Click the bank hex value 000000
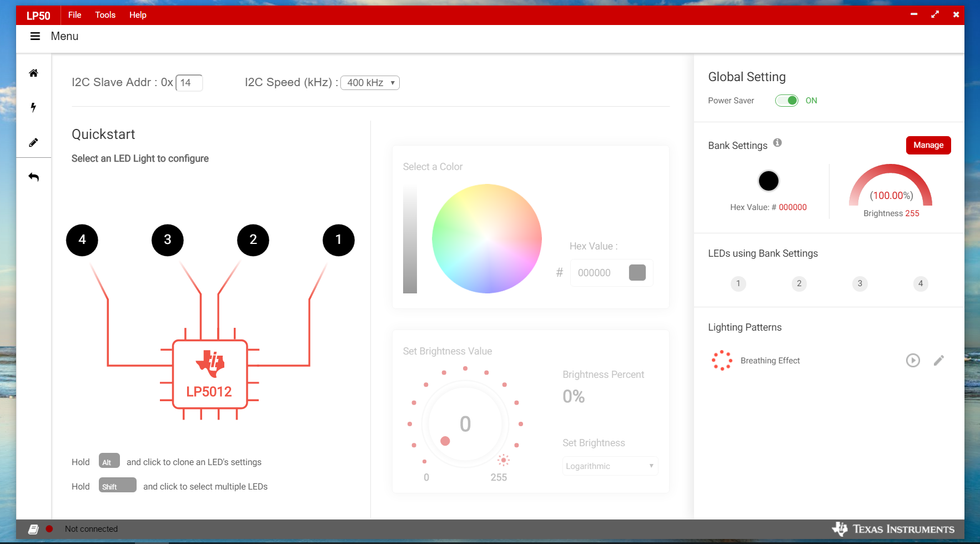The width and height of the screenshot is (980, 544). [x=792, y=207]
